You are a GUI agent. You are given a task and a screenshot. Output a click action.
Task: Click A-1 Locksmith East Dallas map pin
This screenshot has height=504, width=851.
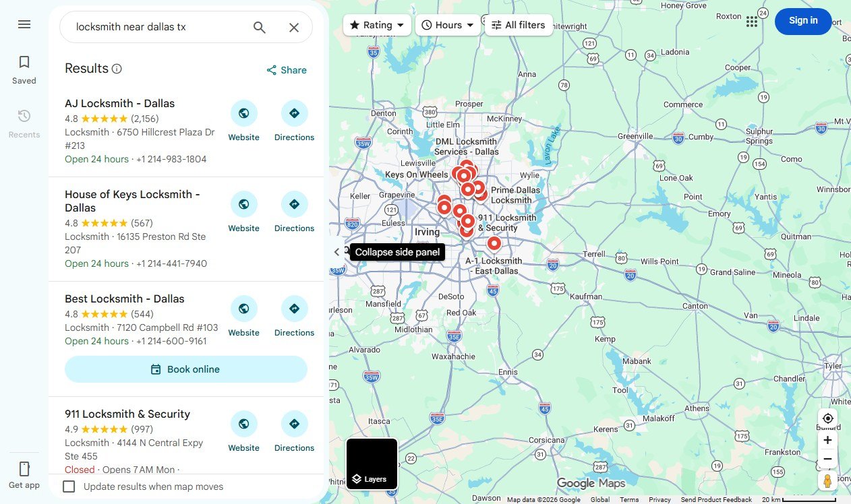(x=494, y=243)
